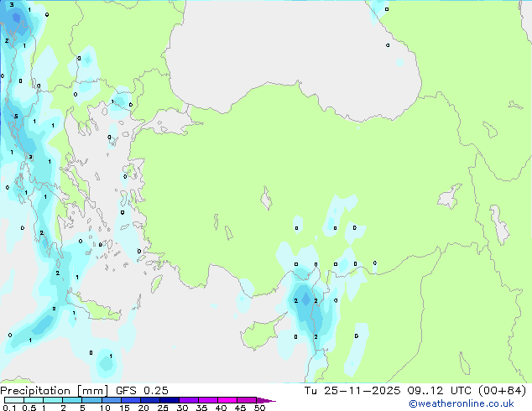This screenshot has width=532, height=411.
Task: Select the 35–40 mm violet legend swatch
Action: point(208,400)
